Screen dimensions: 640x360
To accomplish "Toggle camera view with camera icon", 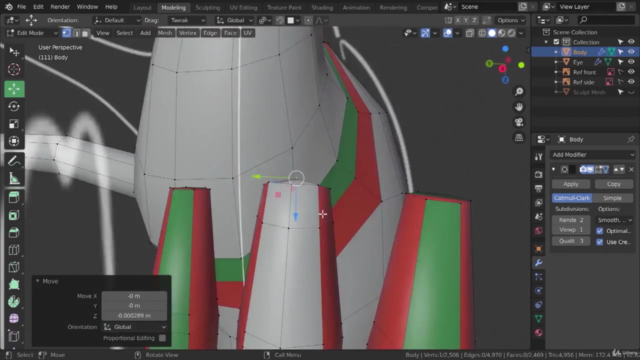I will pyautogui.click(x=519, y=122).
